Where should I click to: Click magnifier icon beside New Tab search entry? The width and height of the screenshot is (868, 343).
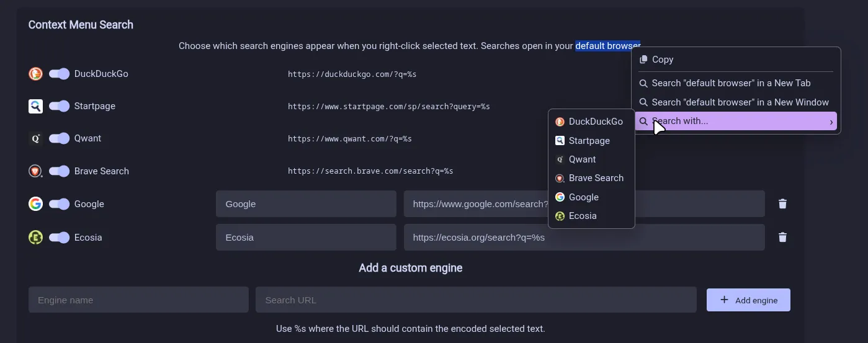[643, 83]
